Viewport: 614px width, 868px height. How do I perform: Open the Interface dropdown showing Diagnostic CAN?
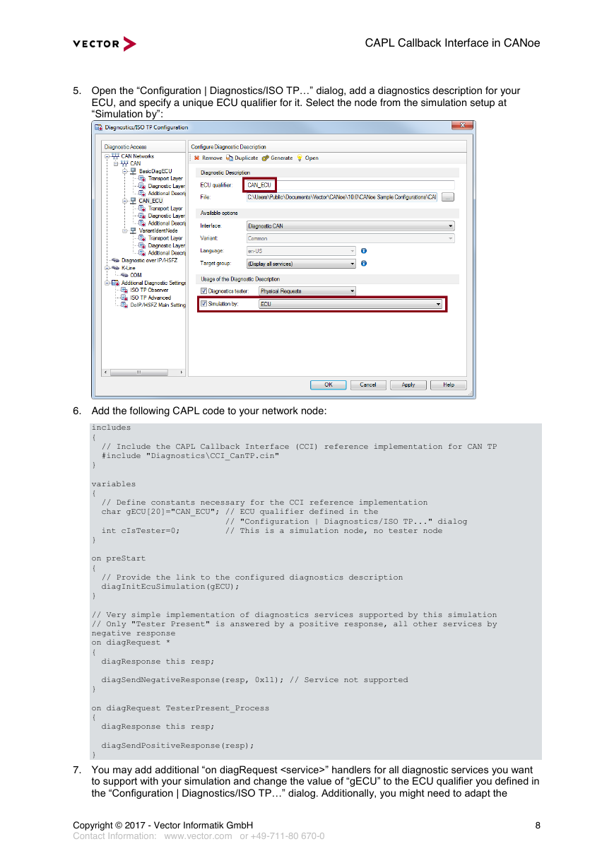tap(350, 226)
